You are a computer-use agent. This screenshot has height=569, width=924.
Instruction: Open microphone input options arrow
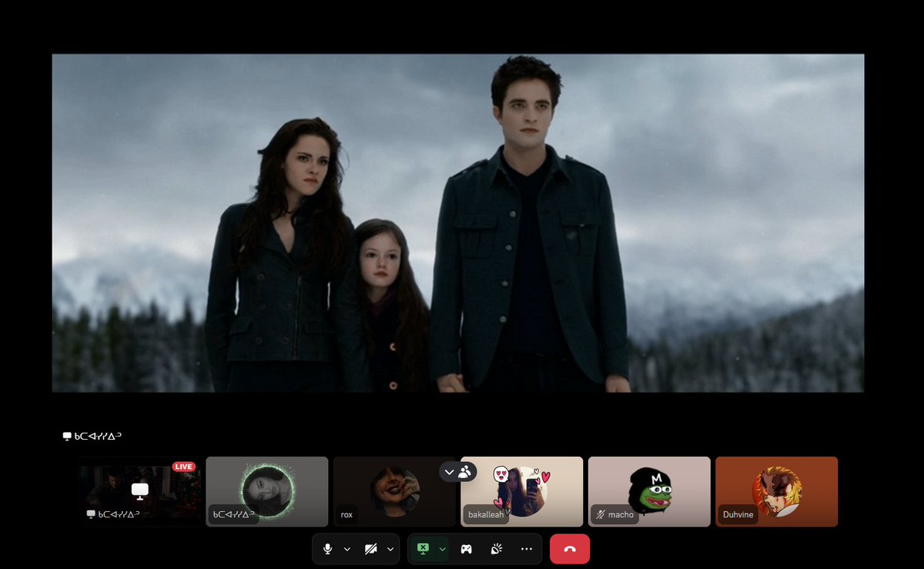pos(346,549)
